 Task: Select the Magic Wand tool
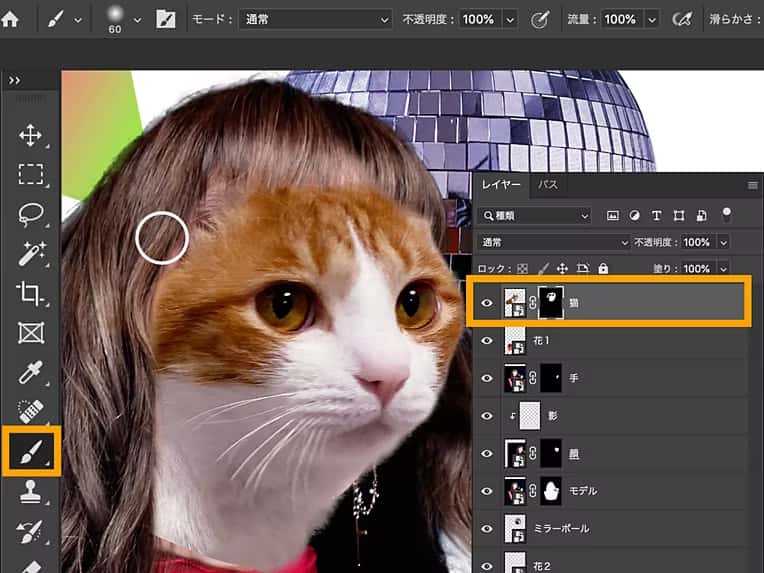point(31,253)
